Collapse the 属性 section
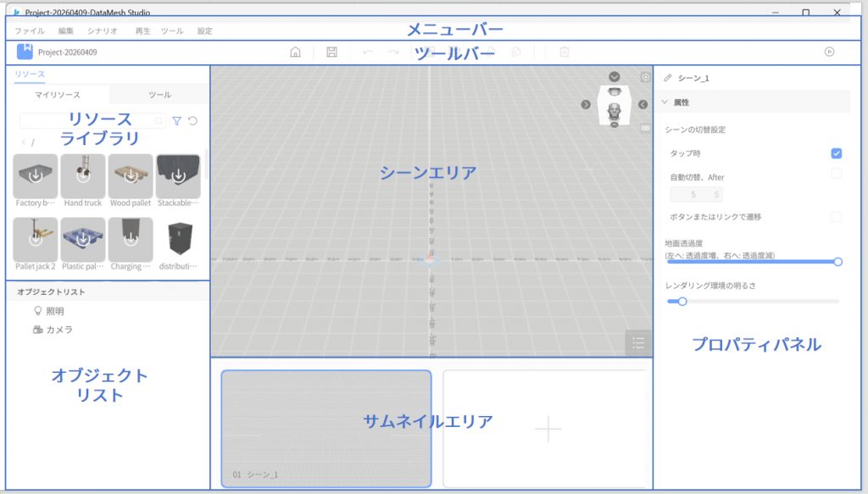Image resolution: width=868 pixels, height=494 pixels. pyautogui.click(x=665, y=102)
